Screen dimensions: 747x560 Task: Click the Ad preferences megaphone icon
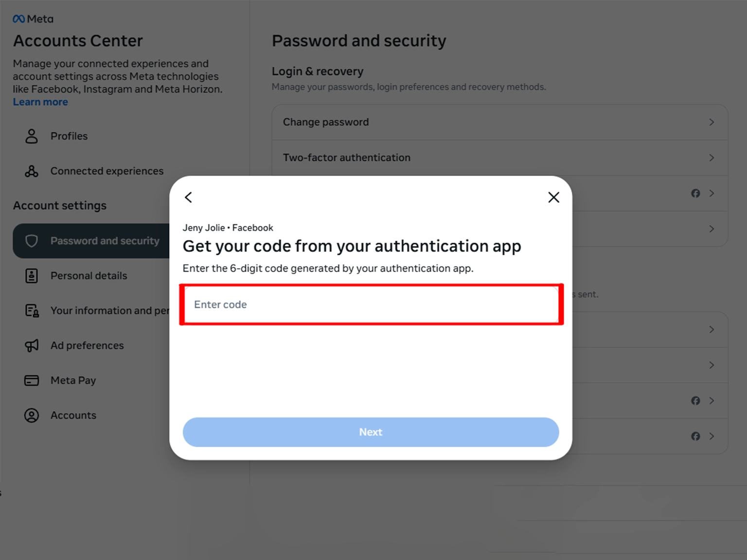click(32, 346)
